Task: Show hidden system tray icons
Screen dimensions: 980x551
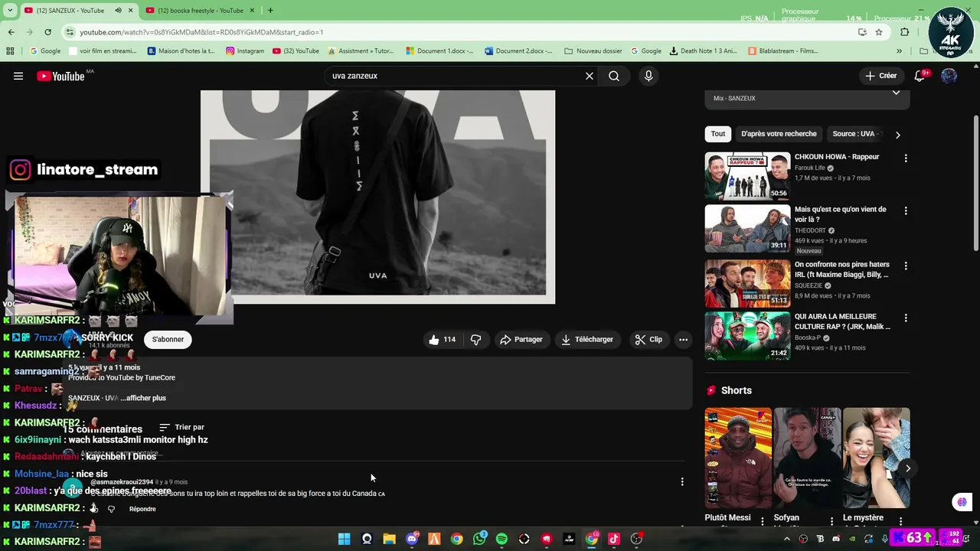Action: 786,539
